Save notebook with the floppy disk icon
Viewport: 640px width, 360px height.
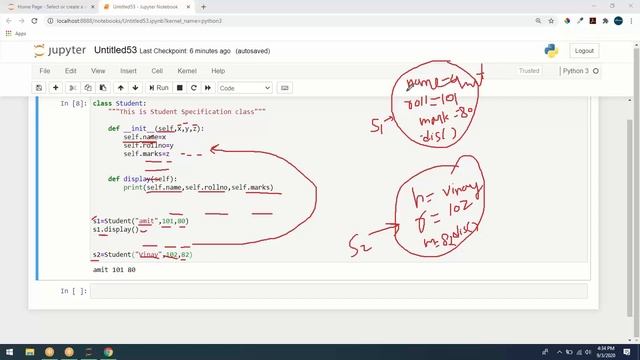click(39, 88)
